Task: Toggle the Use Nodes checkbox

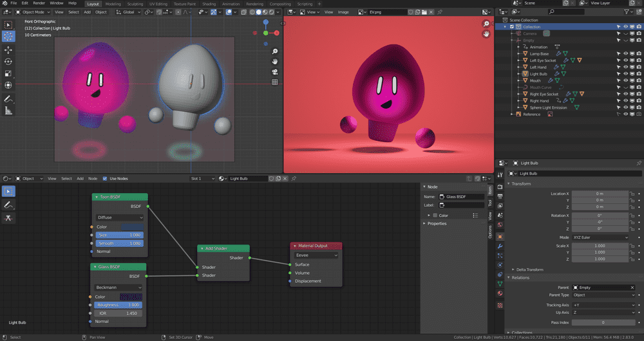Action: pyautogui.click(x=105, y=178)
